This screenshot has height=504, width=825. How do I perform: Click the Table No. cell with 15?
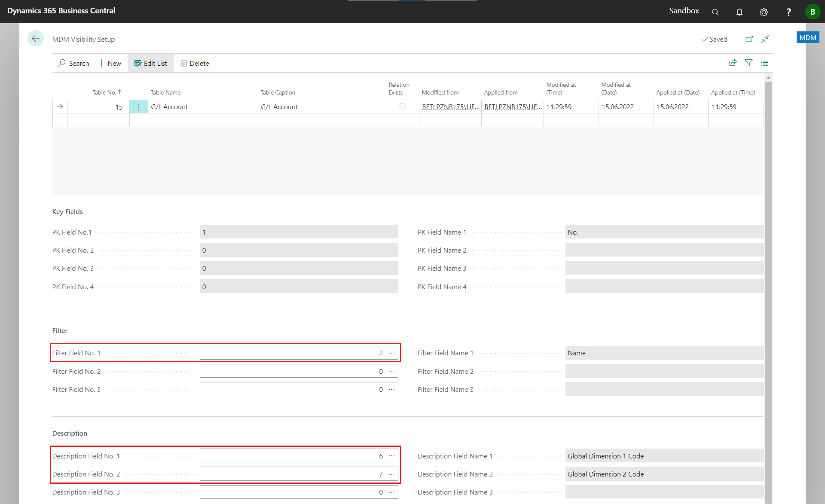coord(98,107)
